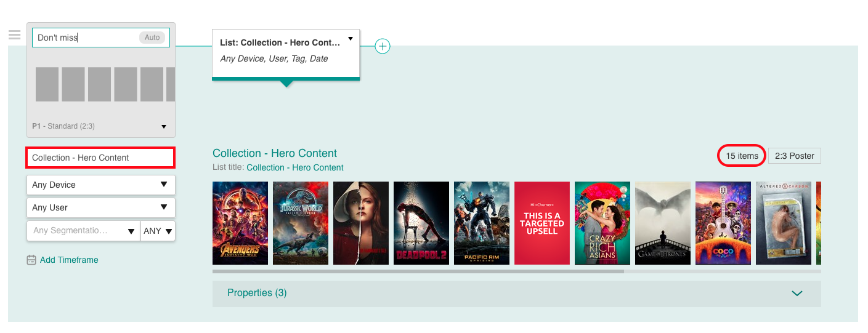Click 'Any Device, User, Tag, Date' text
868x333 pixels.
(x=274, y=58)
